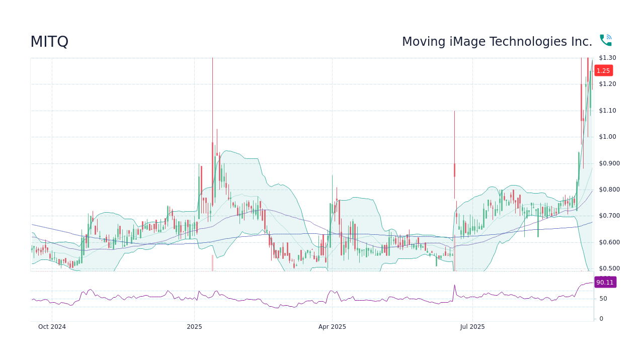Expand the MITQ ticker symbol heading
644x362 pixels.
(50, 42)
